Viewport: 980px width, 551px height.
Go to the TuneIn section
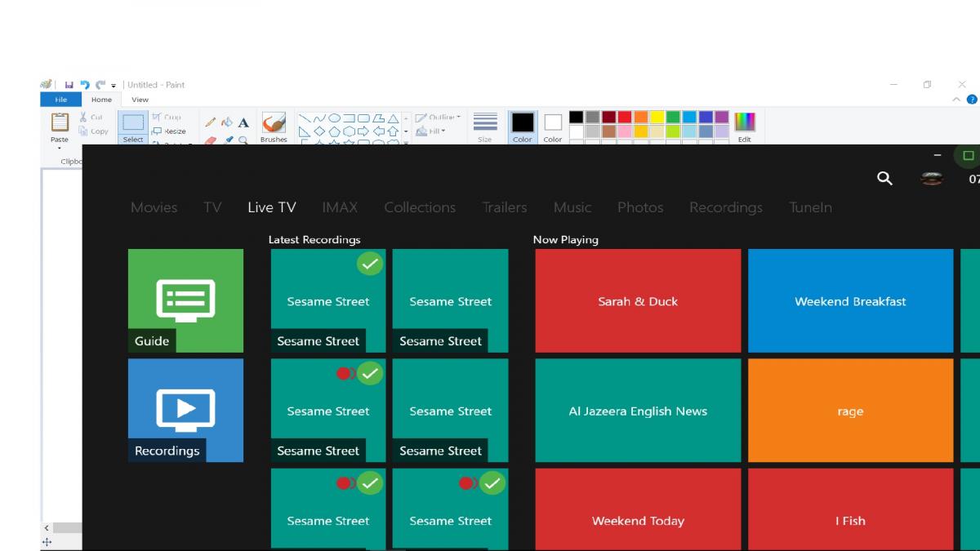pyautogui.click(x=810, y=207)
